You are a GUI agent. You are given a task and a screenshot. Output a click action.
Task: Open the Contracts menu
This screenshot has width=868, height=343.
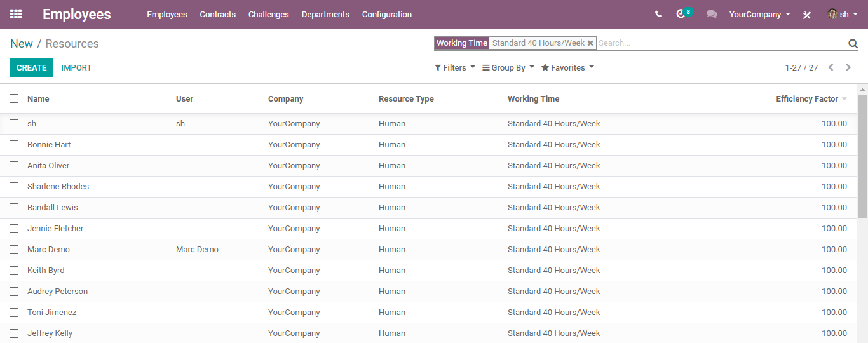click(217, 14)
